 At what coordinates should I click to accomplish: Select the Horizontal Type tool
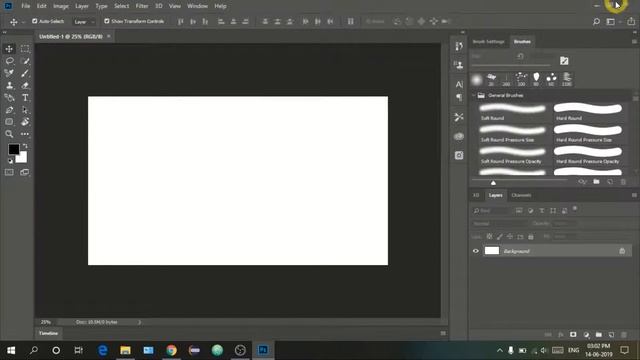pos(25,98)
